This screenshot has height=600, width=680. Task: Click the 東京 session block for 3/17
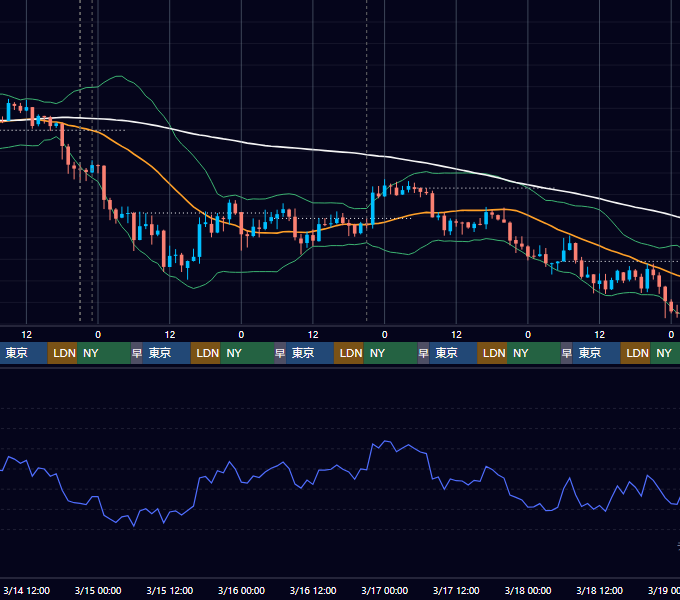click(453, 353)
